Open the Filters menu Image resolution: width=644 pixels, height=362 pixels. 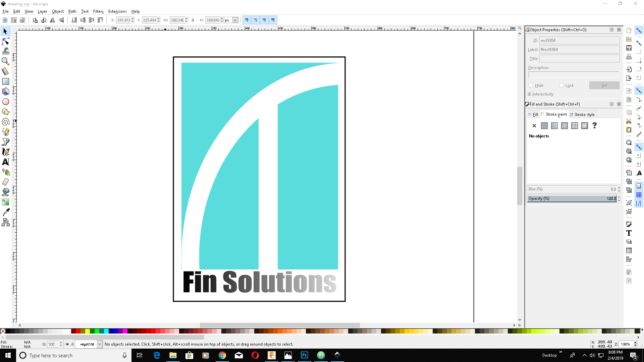tap(98, 11)
